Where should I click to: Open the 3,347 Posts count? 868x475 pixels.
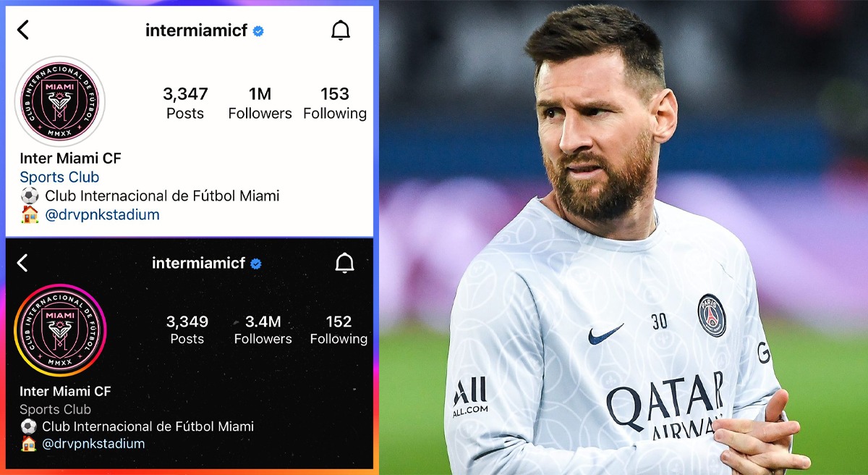click(x=185, y=104)
